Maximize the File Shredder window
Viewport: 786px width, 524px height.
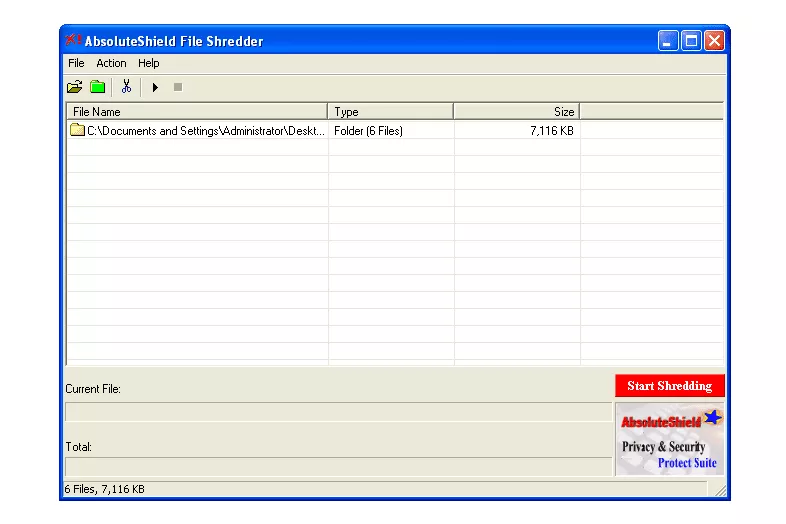tap(691, 41)
